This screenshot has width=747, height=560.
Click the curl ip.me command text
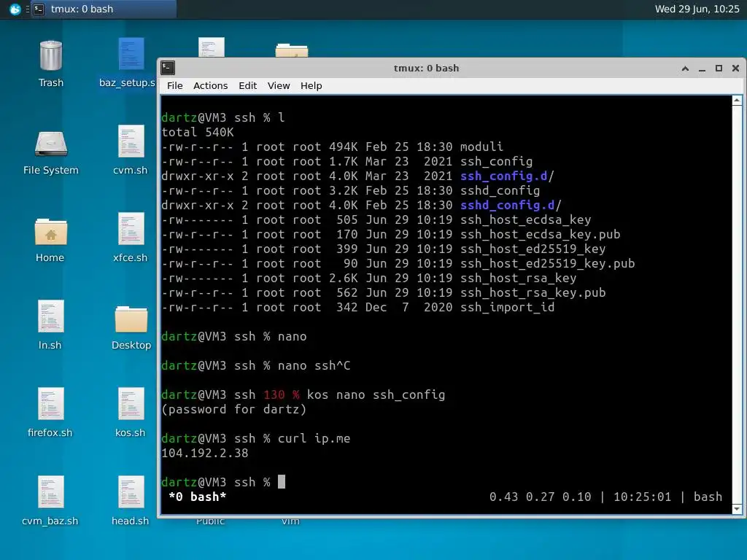click(314, 438)
